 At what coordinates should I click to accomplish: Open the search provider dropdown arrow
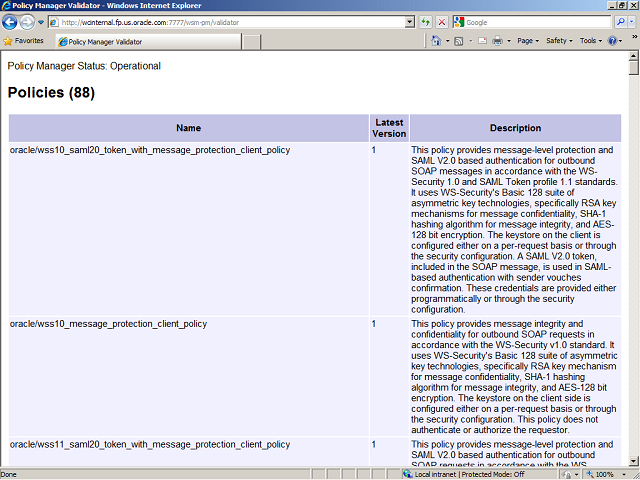(631, 22)
